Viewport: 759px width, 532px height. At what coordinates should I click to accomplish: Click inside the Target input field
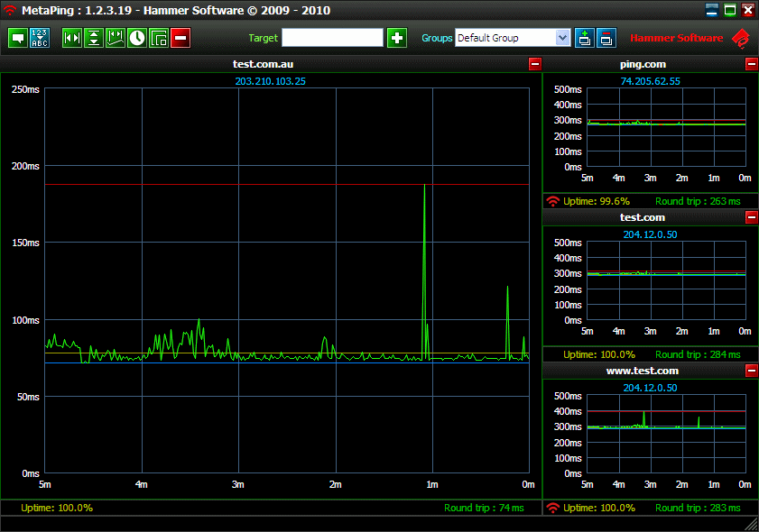coord(332,38)
